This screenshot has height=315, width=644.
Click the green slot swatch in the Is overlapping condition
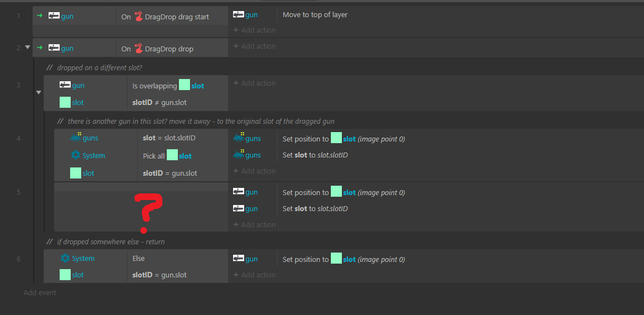pyautogui.click(x=184, y=86)
